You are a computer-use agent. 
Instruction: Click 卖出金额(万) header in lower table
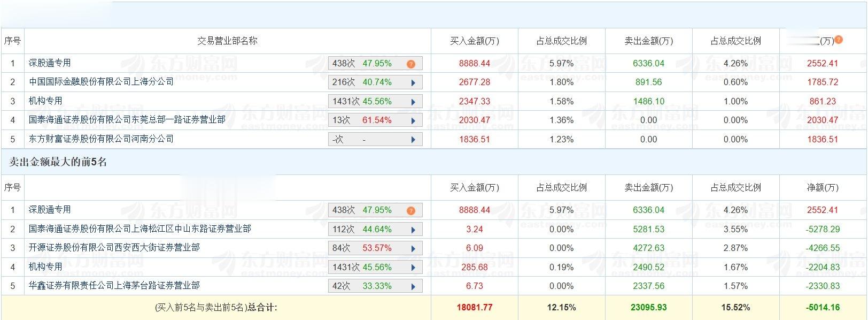pos(648,187)
